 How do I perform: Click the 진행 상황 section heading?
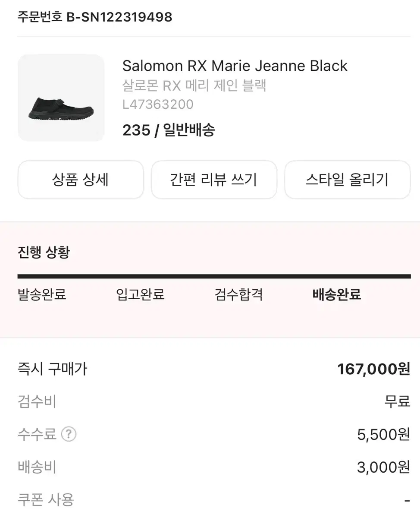click(x=44, y=252)
